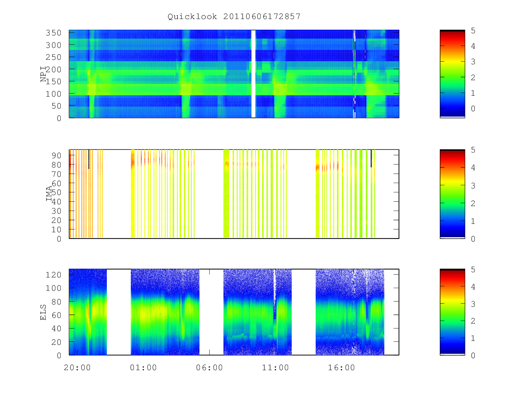Click the 01:00 time tick label
The image size is (532, 399).
[x=143, y=368]
